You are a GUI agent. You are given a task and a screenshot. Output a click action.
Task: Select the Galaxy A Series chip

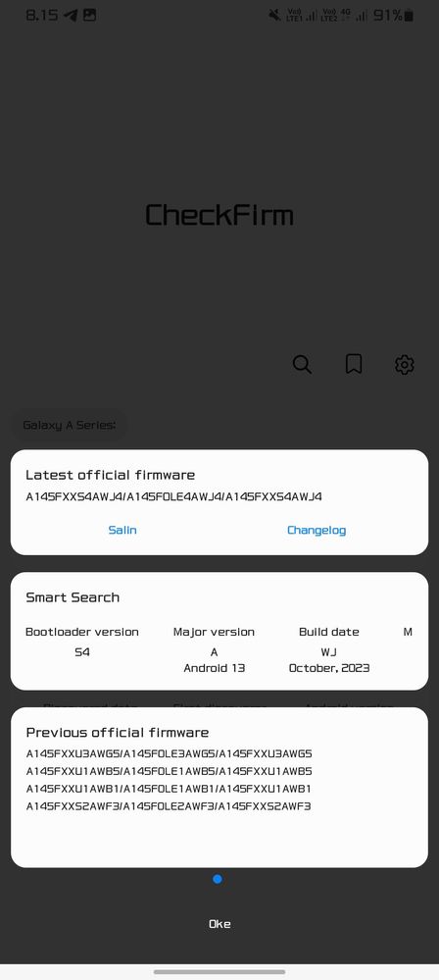coord(69,425)
